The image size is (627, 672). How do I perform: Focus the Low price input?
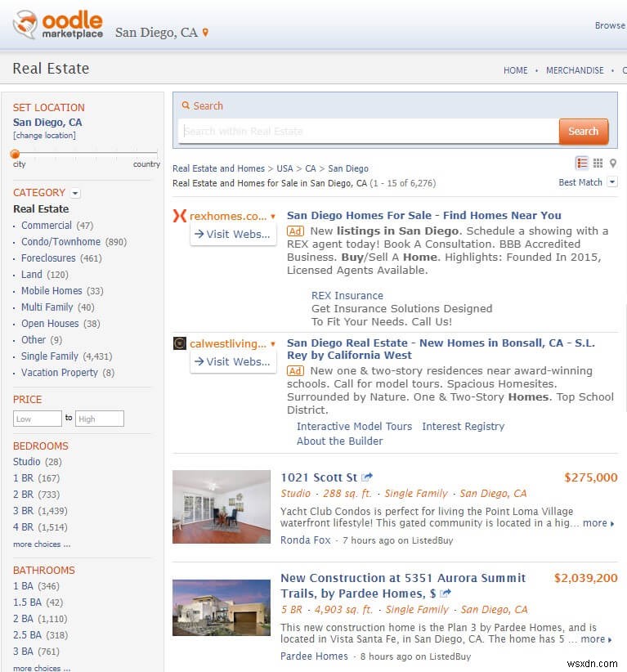pyautogui.click(x=38, y=419)
